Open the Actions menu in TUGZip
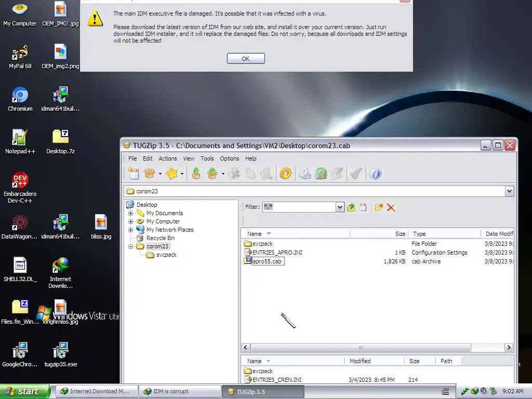 pos(168,158)
